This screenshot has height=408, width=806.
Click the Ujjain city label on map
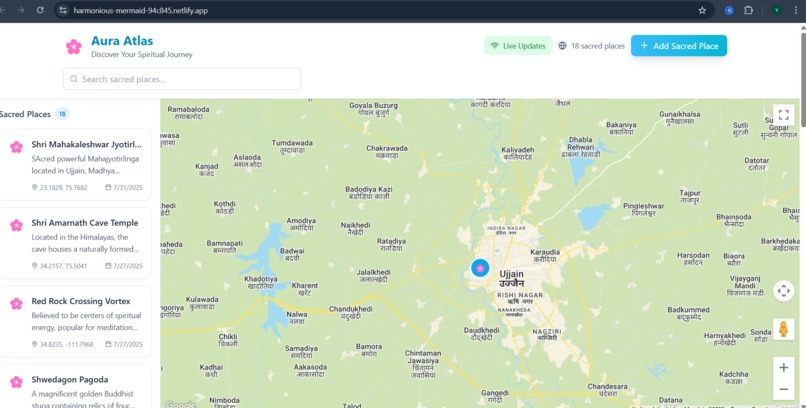pyautogui.click(x=511, y=279)
